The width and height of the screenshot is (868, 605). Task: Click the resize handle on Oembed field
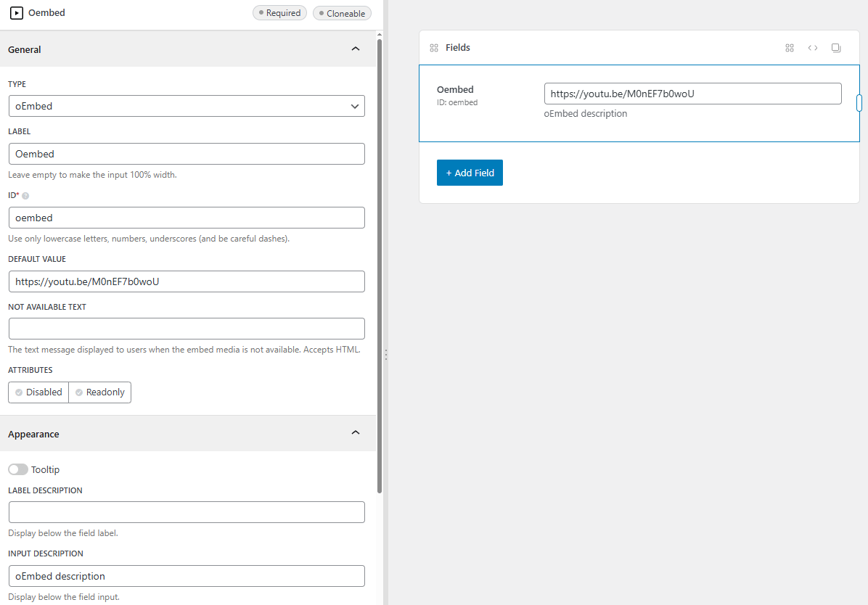(859, 103)
